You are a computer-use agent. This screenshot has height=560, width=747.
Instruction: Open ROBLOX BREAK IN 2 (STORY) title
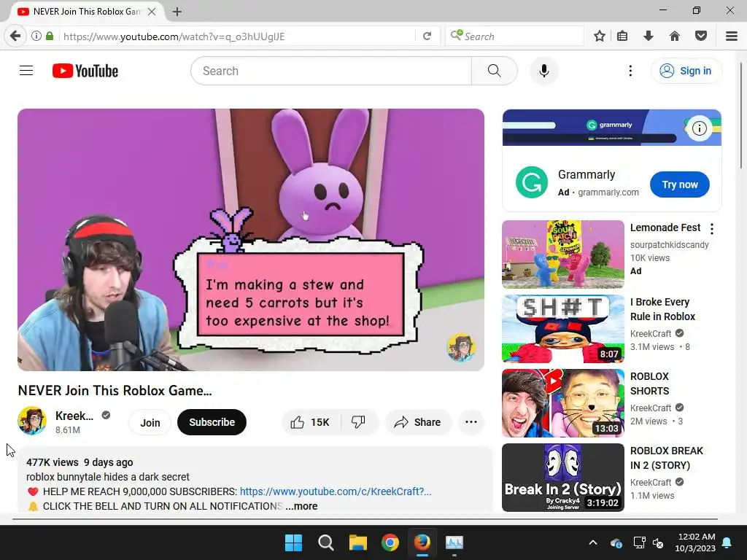(667, 458)
